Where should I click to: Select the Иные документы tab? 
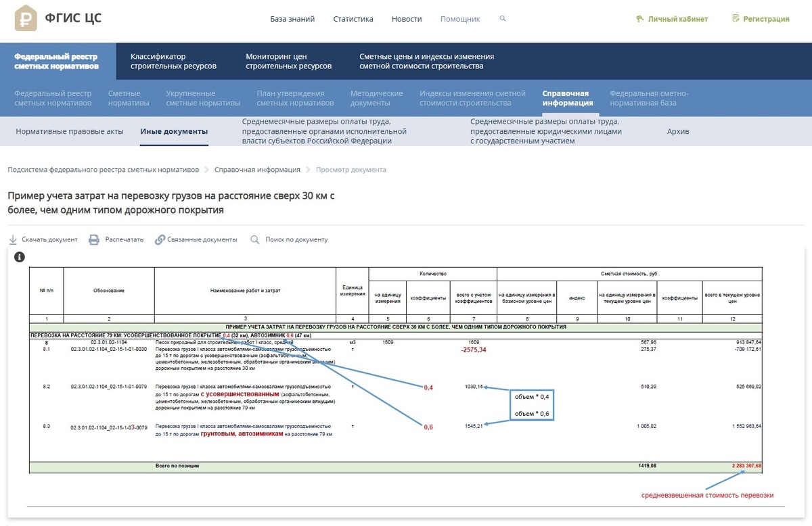tap(174, 131)
